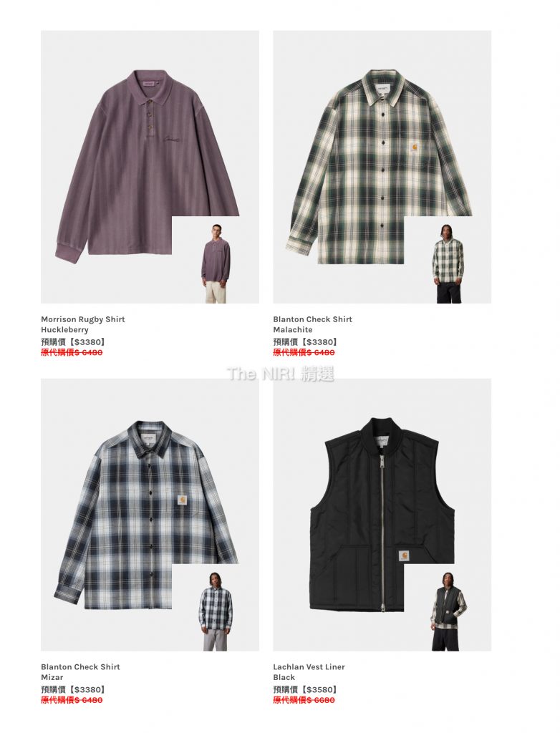Select the Huckleberry color label
This screenshot has width=560, height=733.
[x=64, y=330]
